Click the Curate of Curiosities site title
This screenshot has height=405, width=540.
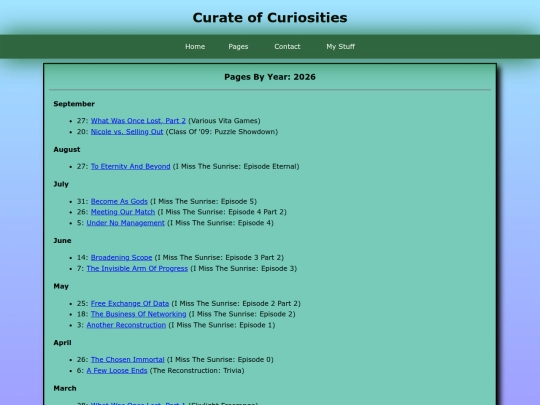pos(270,18)
